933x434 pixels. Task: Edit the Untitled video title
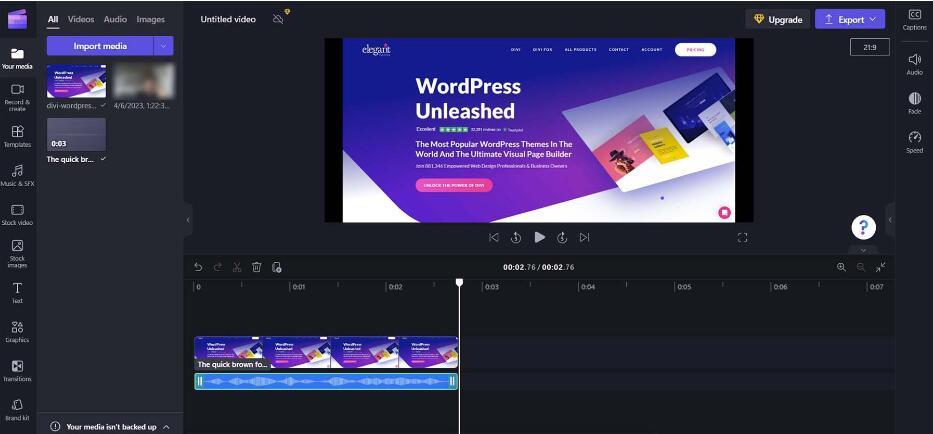tap(228, 19)
